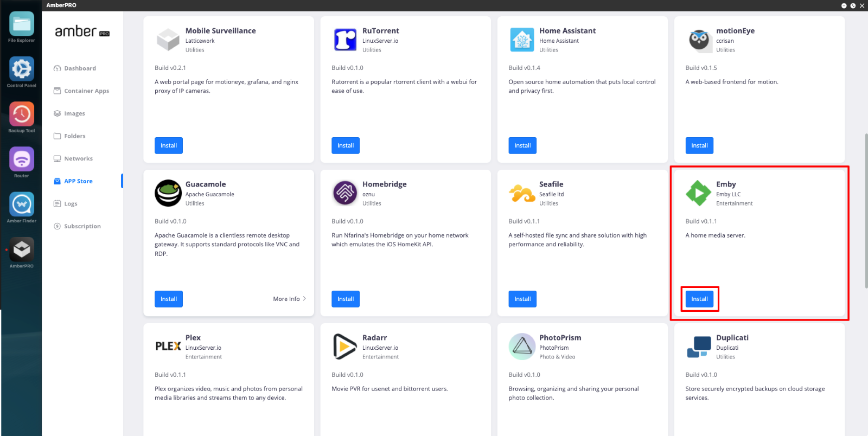Install the Seafile app
The image size is (868, 436).
coord(522,299)
